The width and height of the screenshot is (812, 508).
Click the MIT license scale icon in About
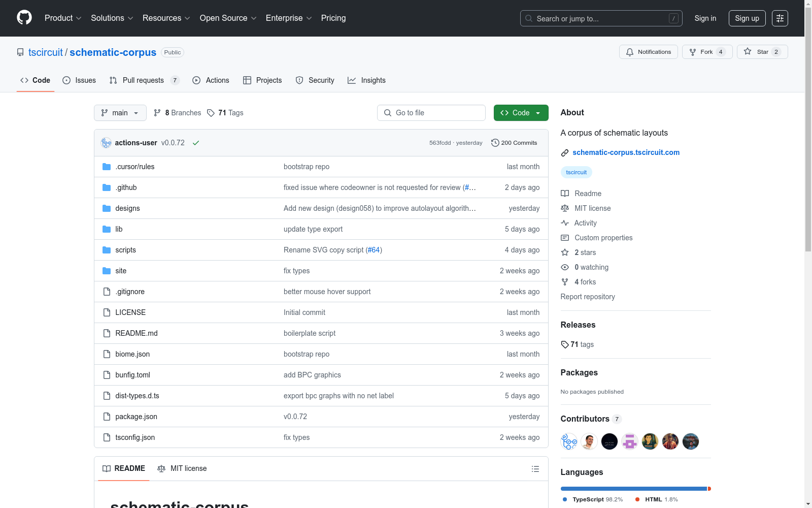(565, 208)
